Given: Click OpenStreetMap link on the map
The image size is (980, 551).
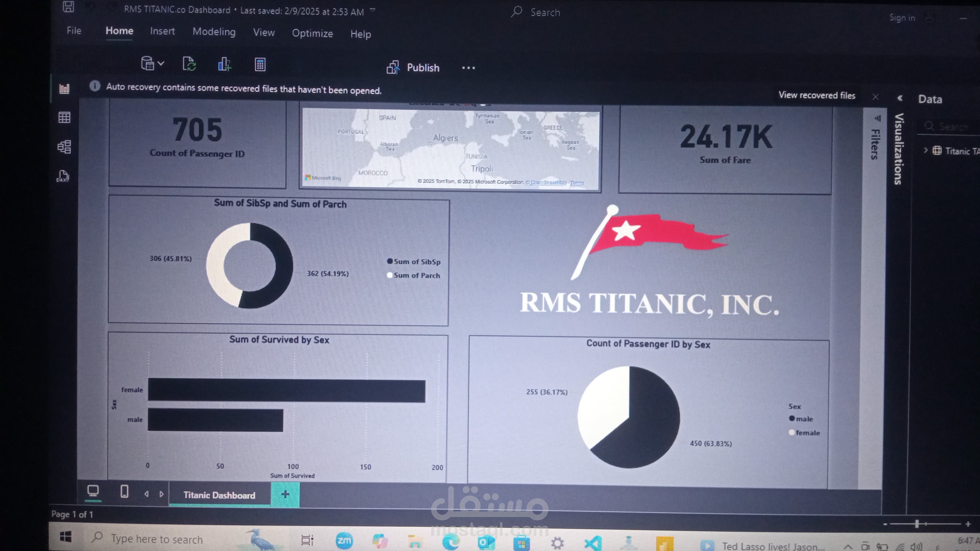Looking at the screenshot, I should [x=546, y=183].
